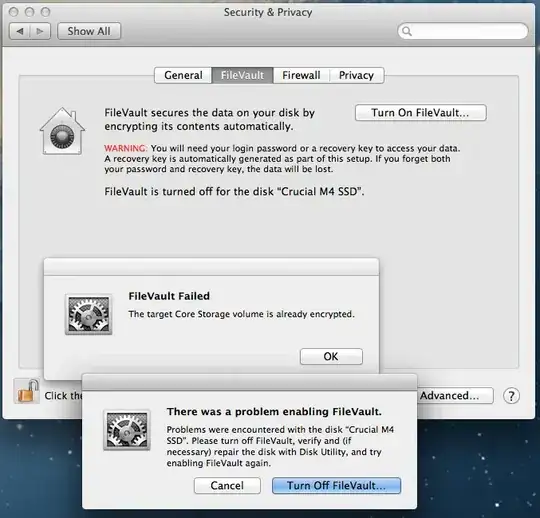
Task: Click the Security & Privacy window title
Action: [x=268, y=12]
